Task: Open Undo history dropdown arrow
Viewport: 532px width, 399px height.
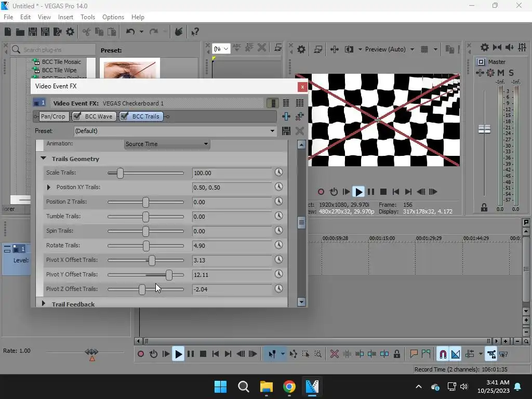Action: [x=141, y=32]
